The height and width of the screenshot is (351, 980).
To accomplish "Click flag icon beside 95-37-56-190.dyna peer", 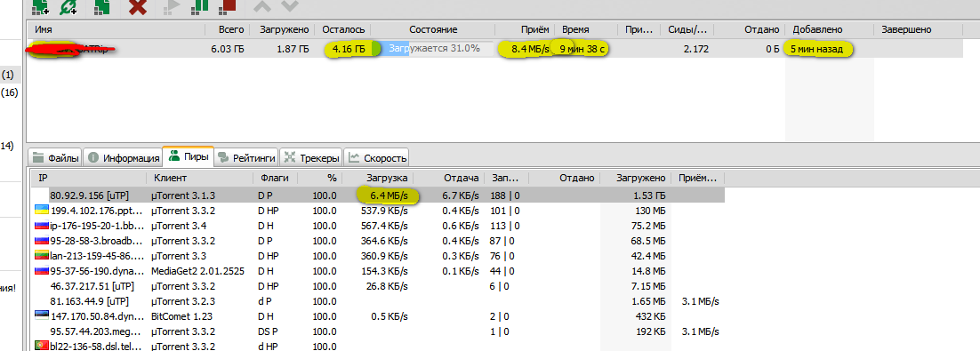I will pos(41,270).
